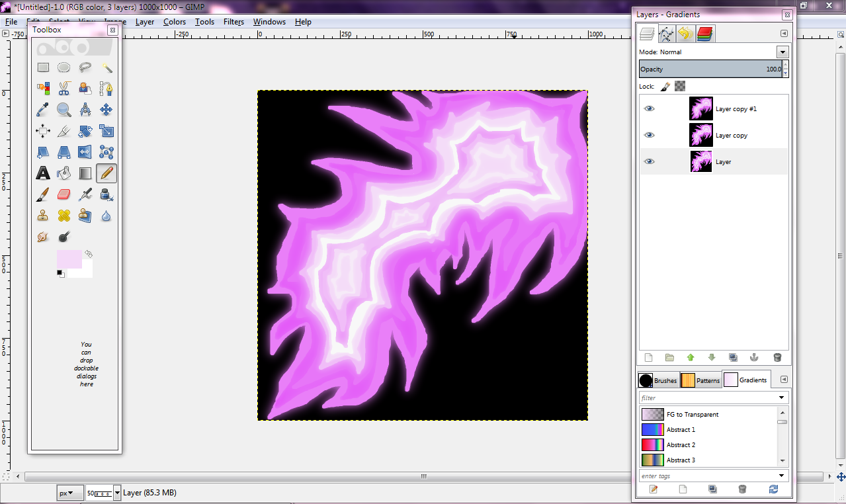Select the Zoom magnifier tool
This screenshot has width=846, height=504.
click(x=64, y=109)
